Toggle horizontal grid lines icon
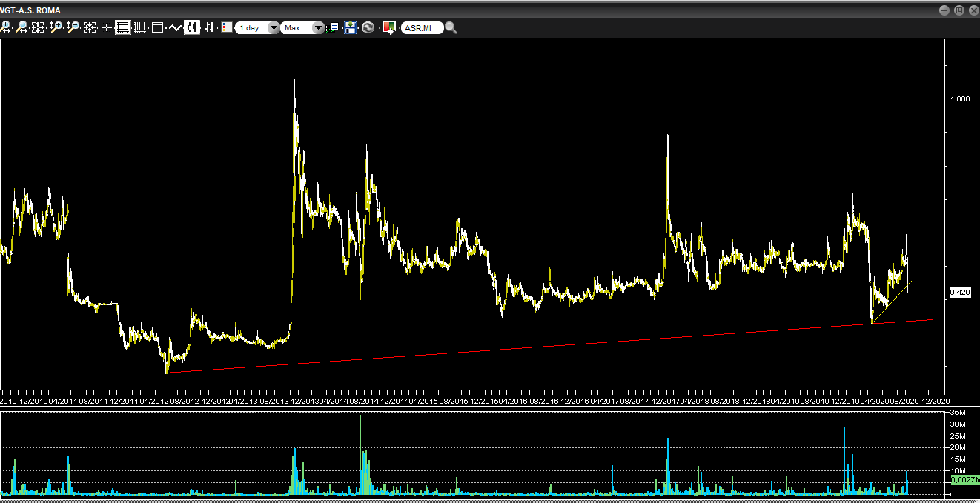980x503 pixels. click(123, 27)
